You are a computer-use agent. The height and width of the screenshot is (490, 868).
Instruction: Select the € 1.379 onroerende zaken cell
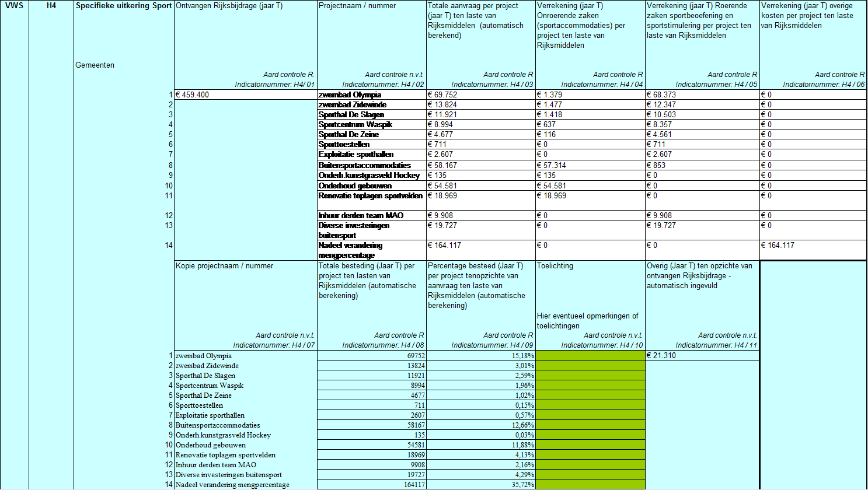tap(590, 94)
